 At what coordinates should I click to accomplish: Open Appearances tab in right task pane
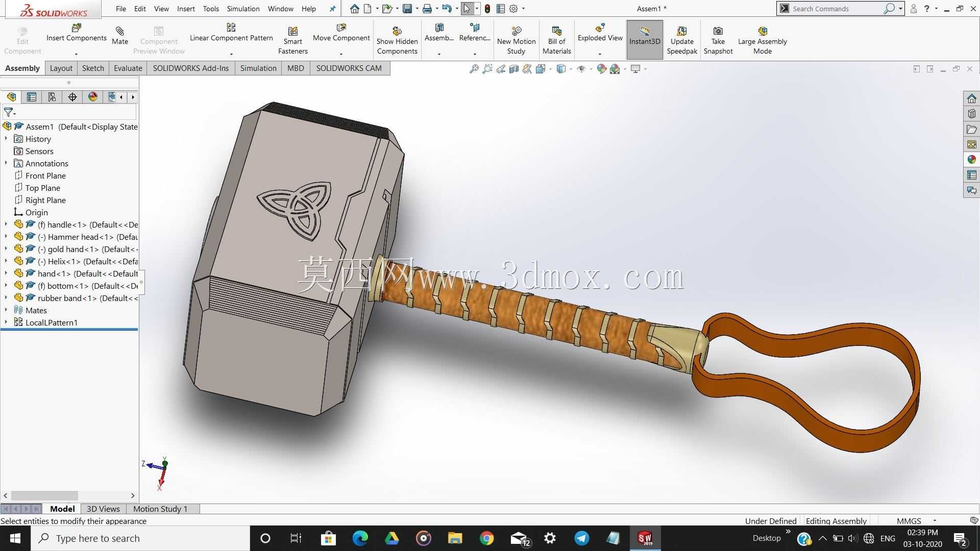tap(971, 160)
